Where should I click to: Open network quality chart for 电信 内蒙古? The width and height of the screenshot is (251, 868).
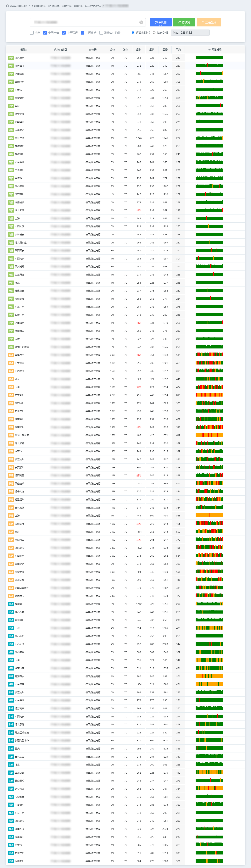(x=209, y=90)
